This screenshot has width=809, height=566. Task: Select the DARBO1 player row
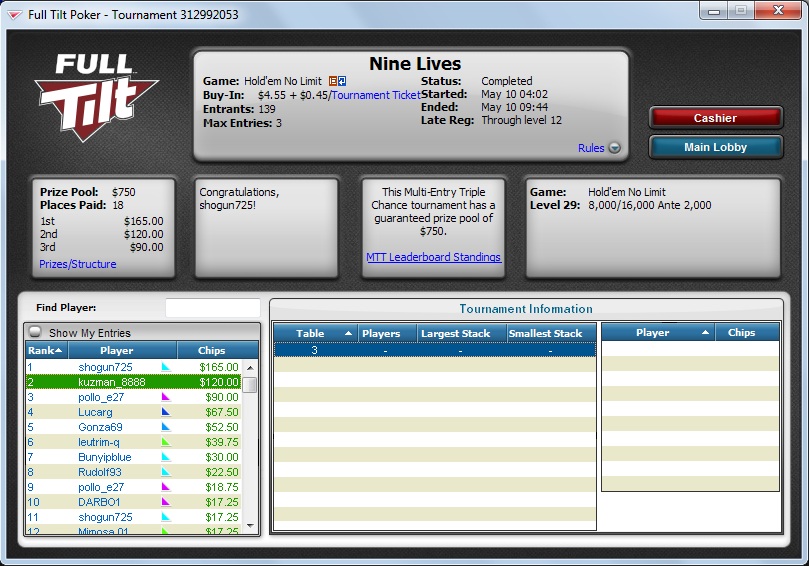133,502
